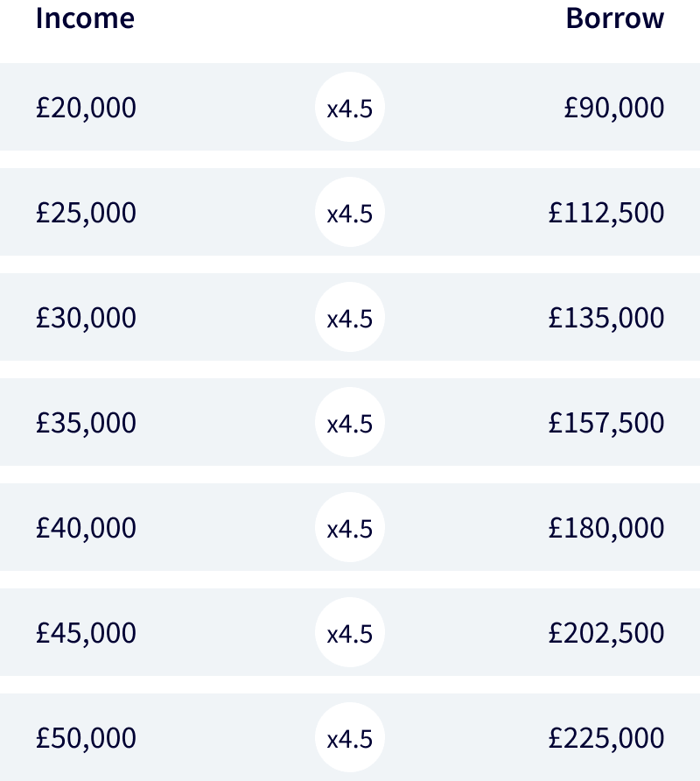Select the £20,000 income value
Viewport: 700px width, 781px height.
click(x=86, y=108)
